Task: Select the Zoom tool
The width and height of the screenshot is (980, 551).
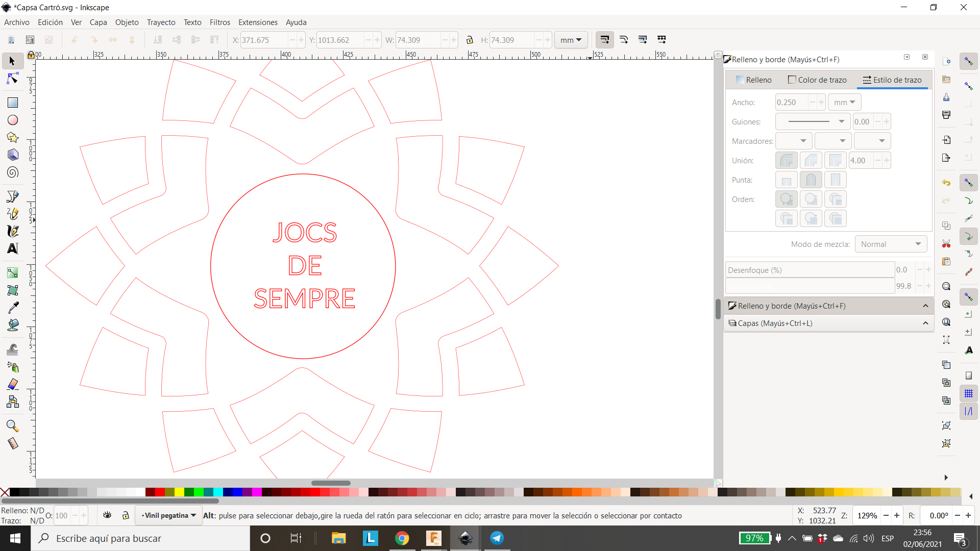Action: click(11, 426)
